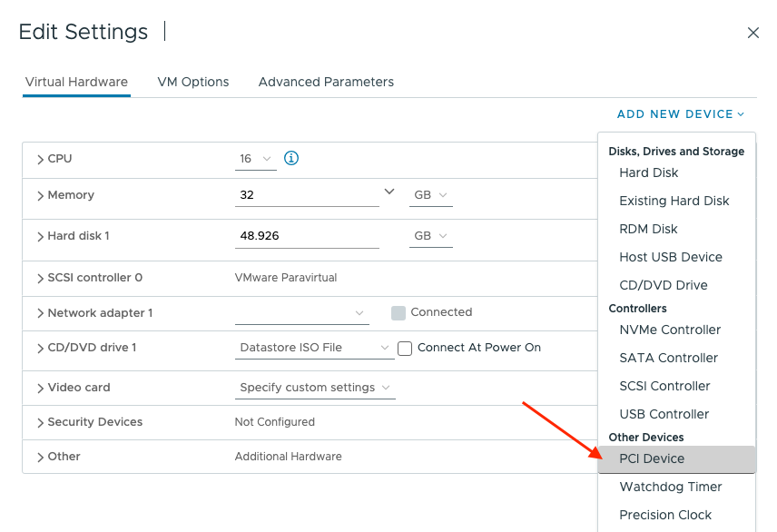The width and height of the screenshot is (777, 532).
Task: Expand the CPU settings row
Action: pos(41,159)
